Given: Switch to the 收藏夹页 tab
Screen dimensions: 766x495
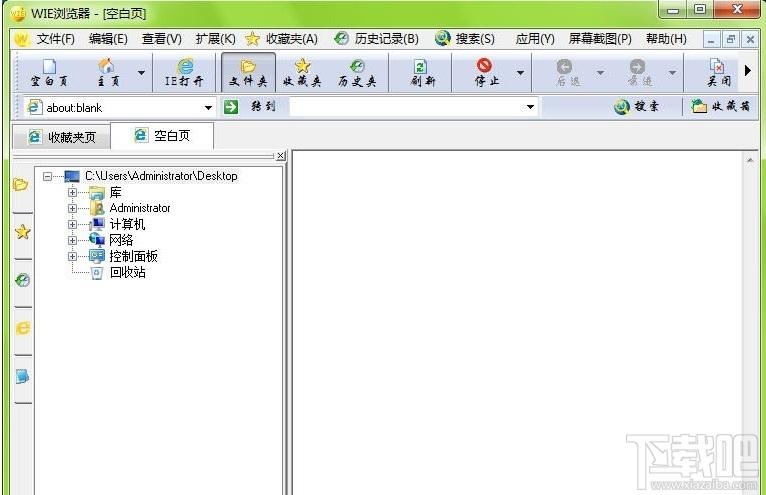Looking at the screenshot, I should pos(63,137).
